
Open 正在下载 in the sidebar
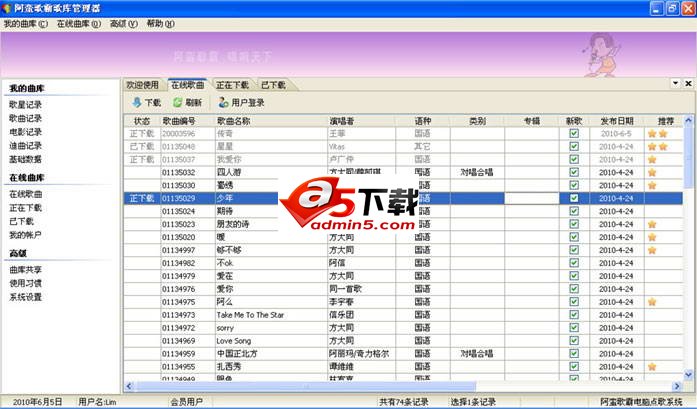25,208
